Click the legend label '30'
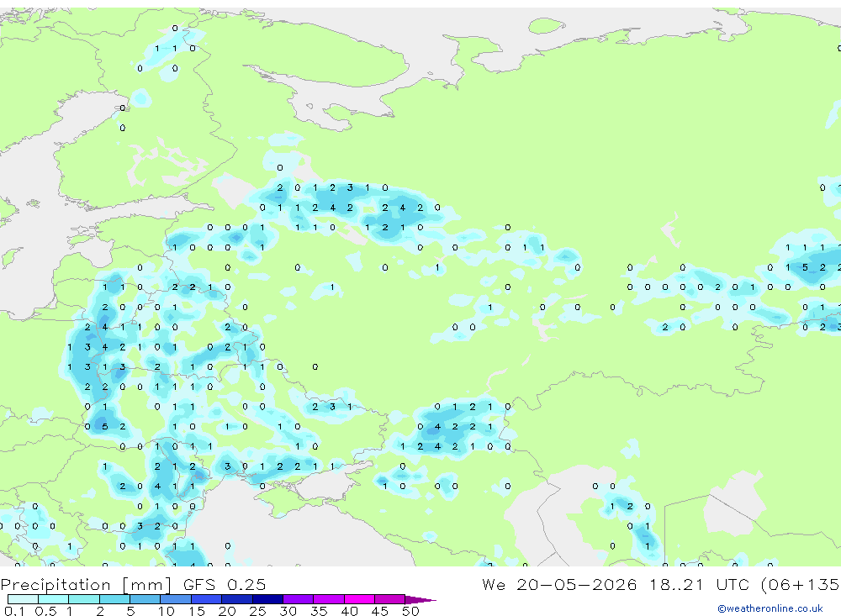Viewport: 841px width, 616px height. (288, 611)
